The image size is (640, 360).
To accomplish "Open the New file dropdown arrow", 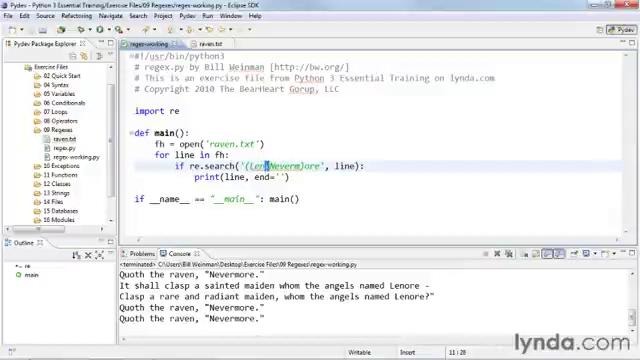I will click(22, 29).
